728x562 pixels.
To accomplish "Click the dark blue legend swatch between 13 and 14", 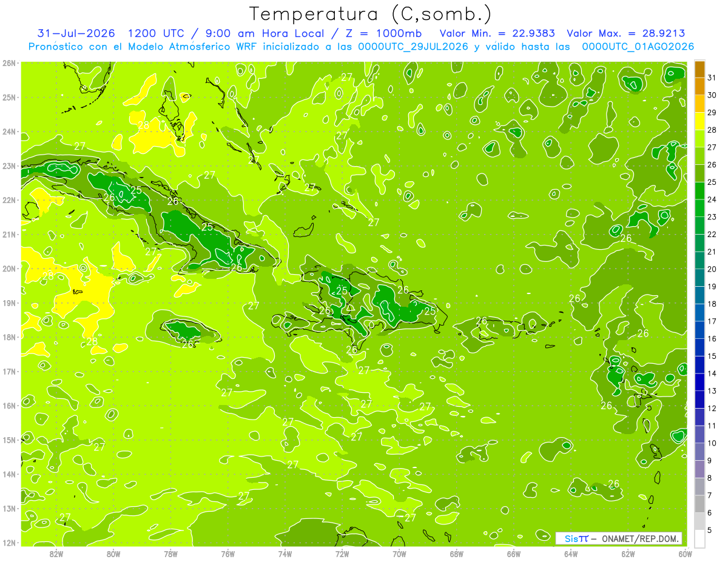I will 699,382.
